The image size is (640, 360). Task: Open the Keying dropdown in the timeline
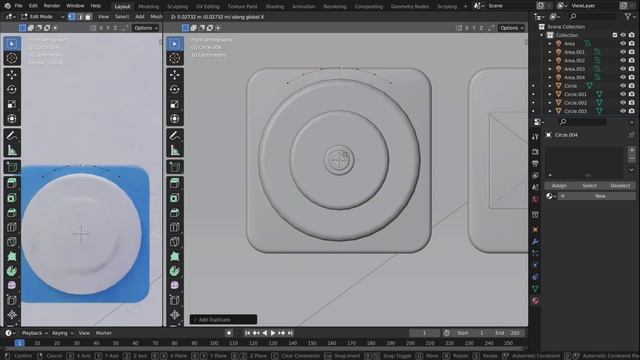62,333
